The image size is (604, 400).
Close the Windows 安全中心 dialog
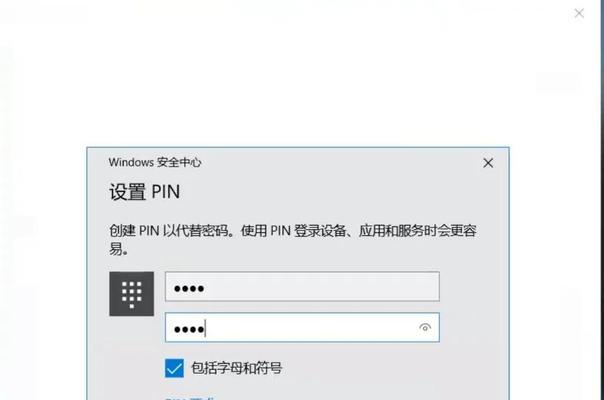coord(488,163)
